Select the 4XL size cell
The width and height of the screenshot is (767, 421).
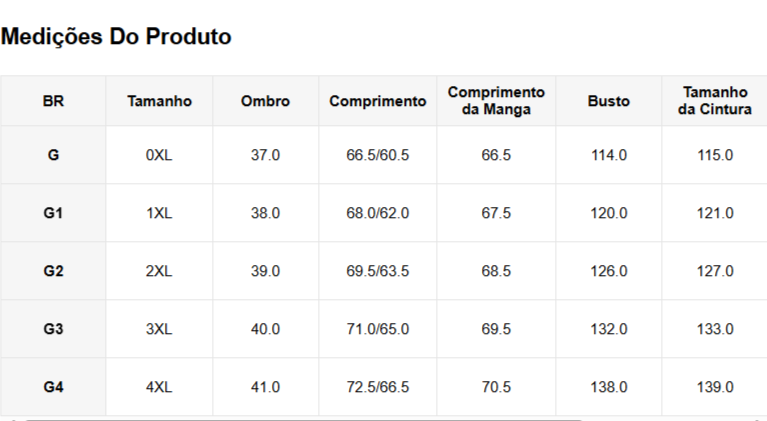(159, 387)
